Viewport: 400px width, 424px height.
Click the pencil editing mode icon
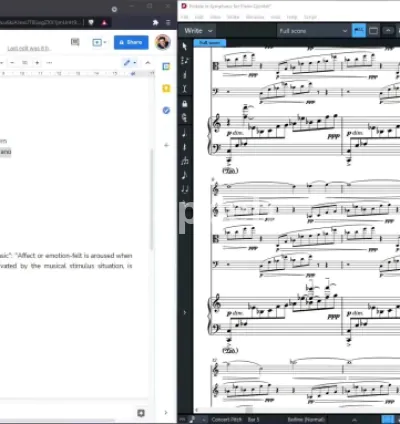click(x=127, y=62)
